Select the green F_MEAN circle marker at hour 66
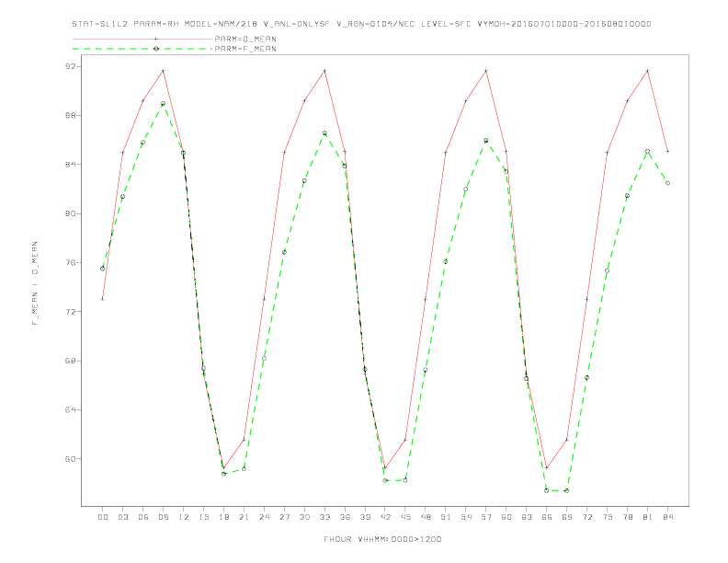The image size is (728, 563). tap(547, 490)
